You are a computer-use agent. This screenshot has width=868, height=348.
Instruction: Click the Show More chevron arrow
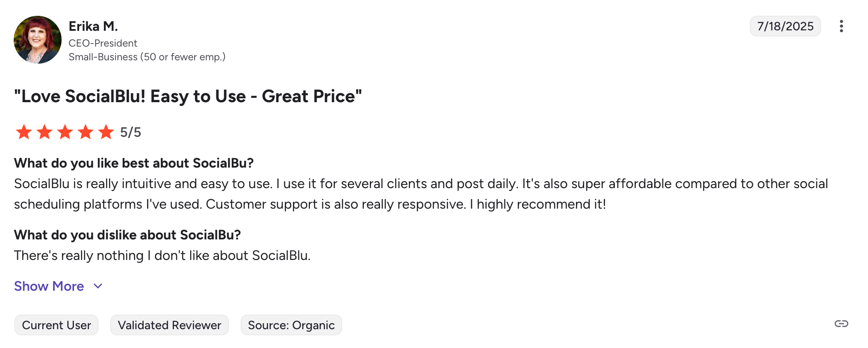(98, 286)
